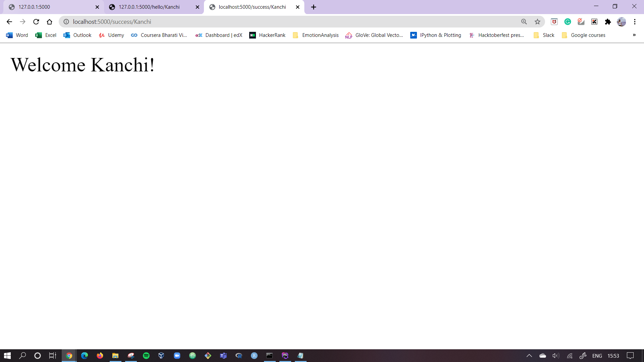
Task: Open a new browser tab
Action: 313,7
